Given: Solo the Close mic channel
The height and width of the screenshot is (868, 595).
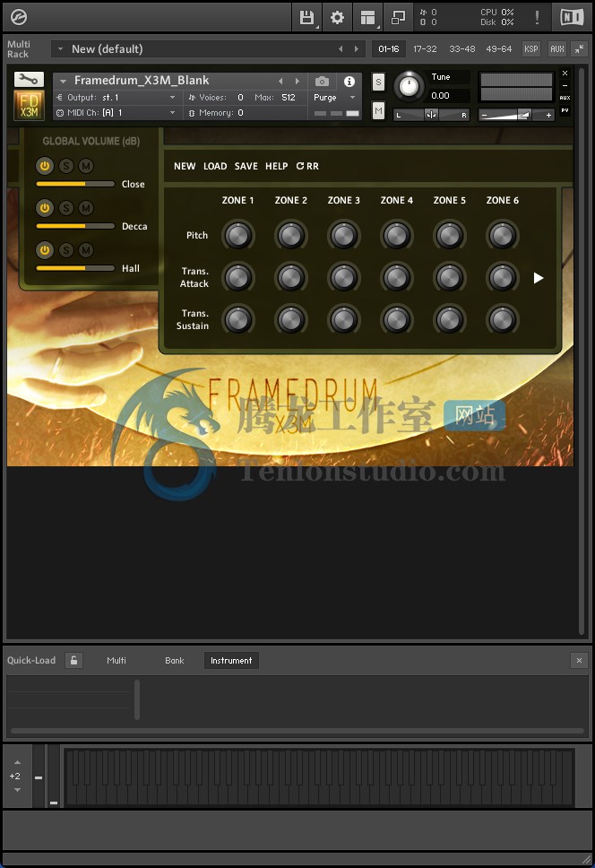Looking at the screenshot, I should [65, 166].
